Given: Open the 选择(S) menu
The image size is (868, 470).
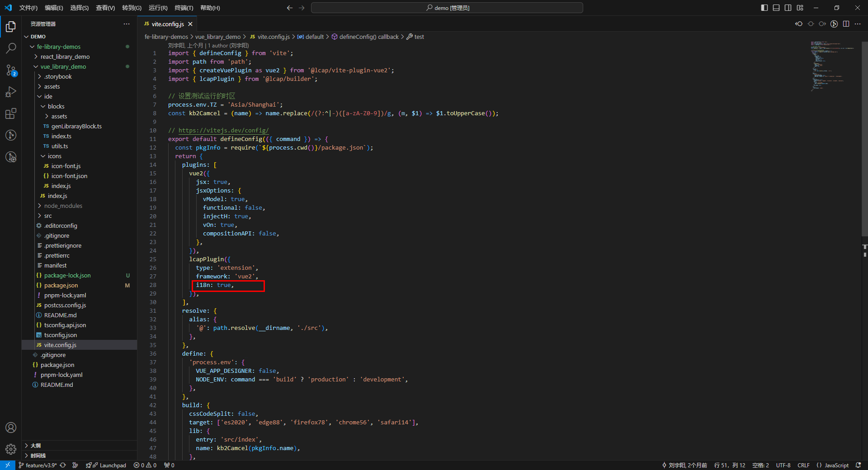Looking at the screenshot, I should click(79, 8).
